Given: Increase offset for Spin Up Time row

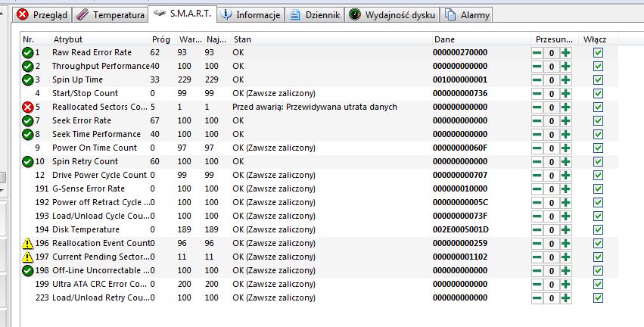Looking at the screenshot, I should pos(565,79).
